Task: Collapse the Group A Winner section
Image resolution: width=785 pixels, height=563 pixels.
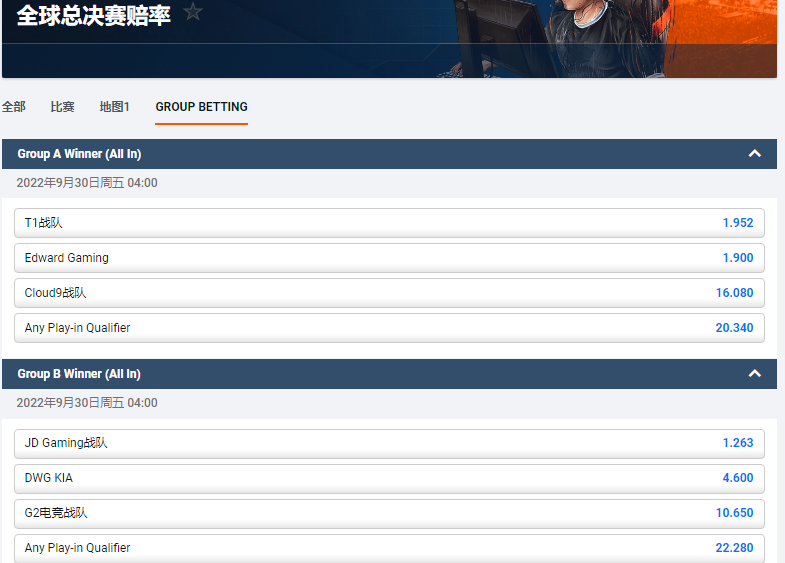Action: 754,154
